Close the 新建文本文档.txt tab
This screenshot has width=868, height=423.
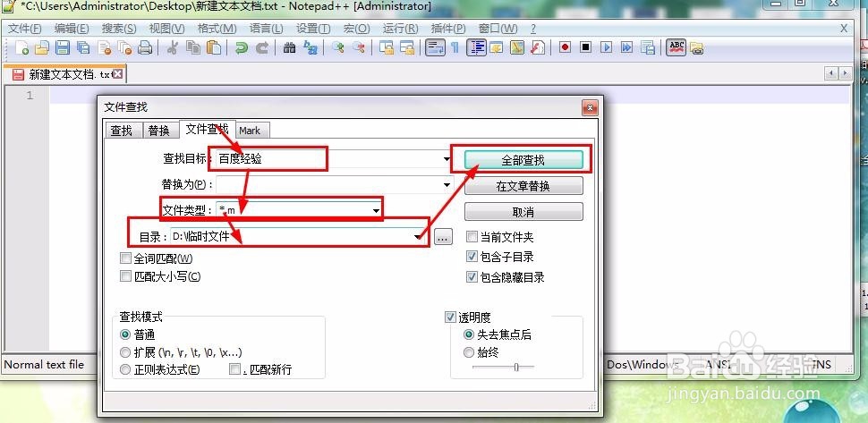[118, 74]
